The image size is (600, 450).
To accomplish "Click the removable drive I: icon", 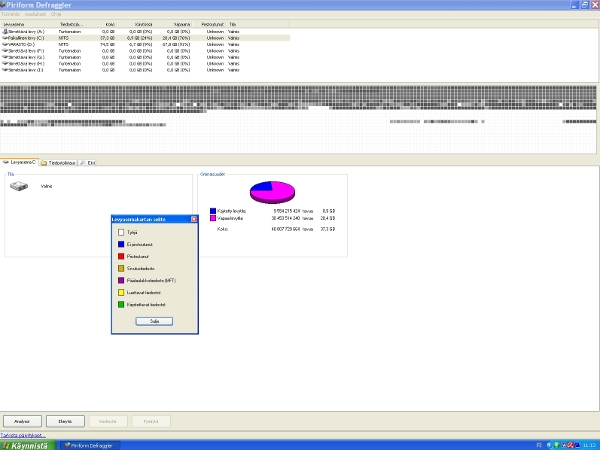I will tap(5, 70).
